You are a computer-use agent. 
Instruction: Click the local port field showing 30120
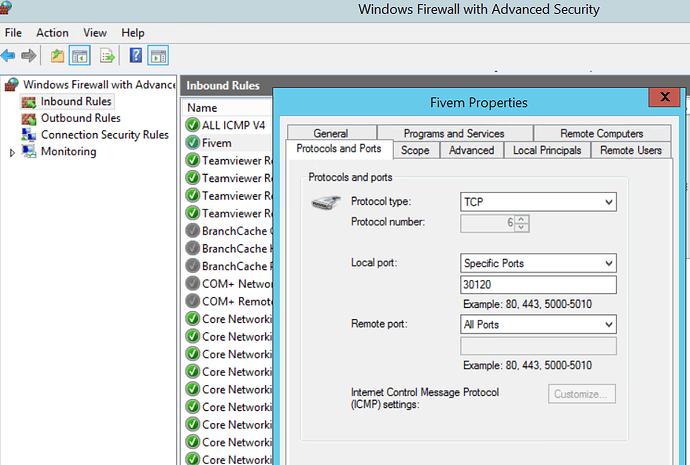pos(538,285)
